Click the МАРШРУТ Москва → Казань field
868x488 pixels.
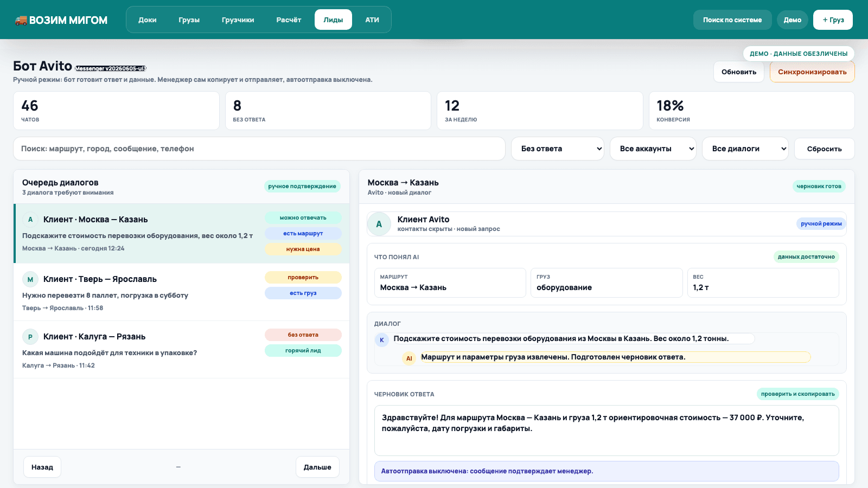450,283
